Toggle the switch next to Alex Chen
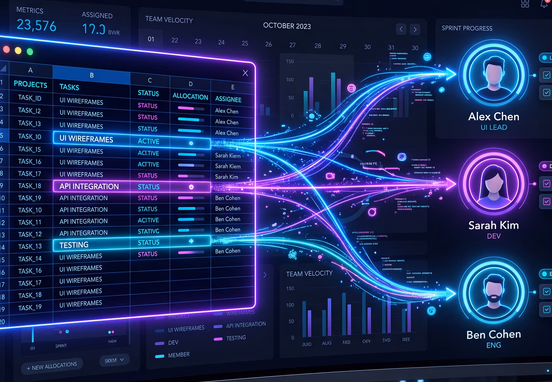Image resolution: width=552 pixels, height=382 pixels. (x=546, y=57)
